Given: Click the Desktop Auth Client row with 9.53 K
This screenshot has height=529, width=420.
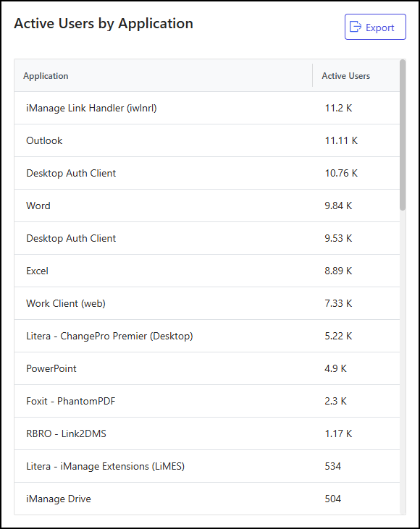Looking at the screenshot, I should coord(207,238).
